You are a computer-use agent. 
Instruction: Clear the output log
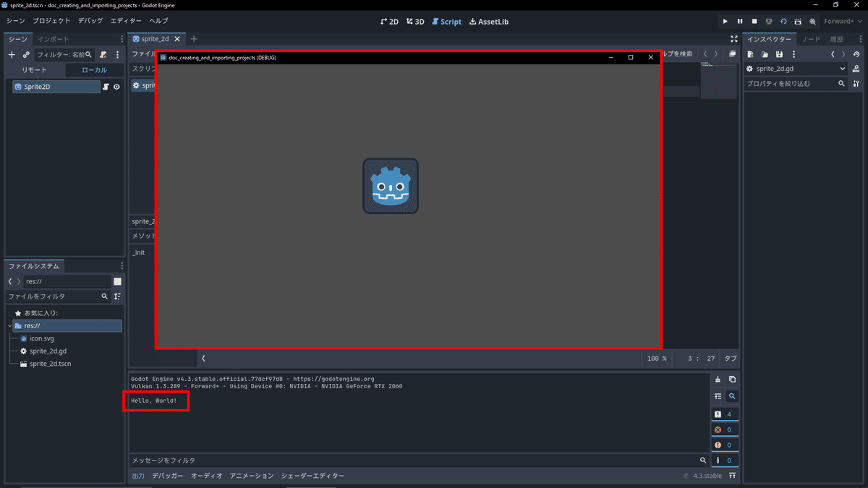pos(718,380)
